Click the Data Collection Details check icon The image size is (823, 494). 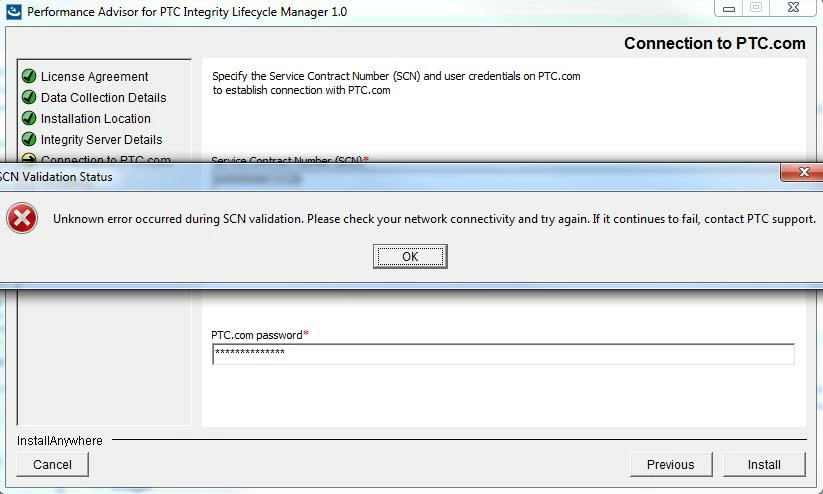tap(29, 97)
